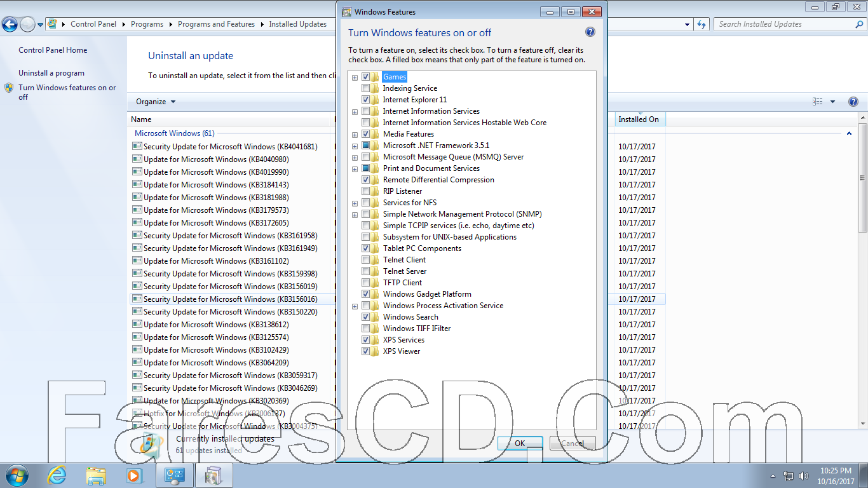Click the update icon beside KB3184143

point(137,184)
